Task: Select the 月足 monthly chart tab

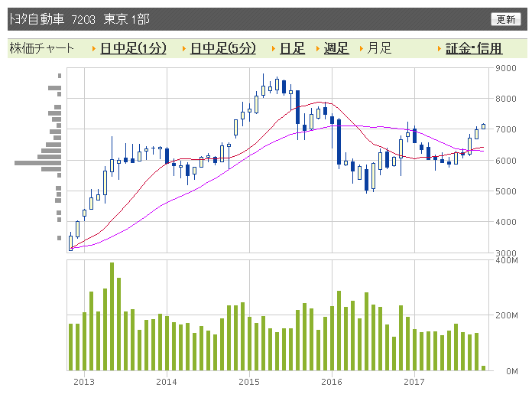Action: point(379,48)
